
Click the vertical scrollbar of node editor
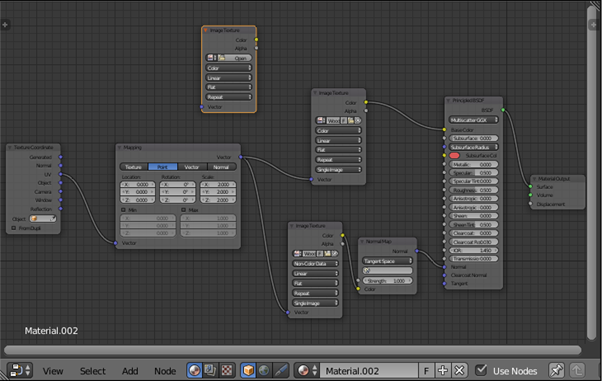[x=592, y=173]
